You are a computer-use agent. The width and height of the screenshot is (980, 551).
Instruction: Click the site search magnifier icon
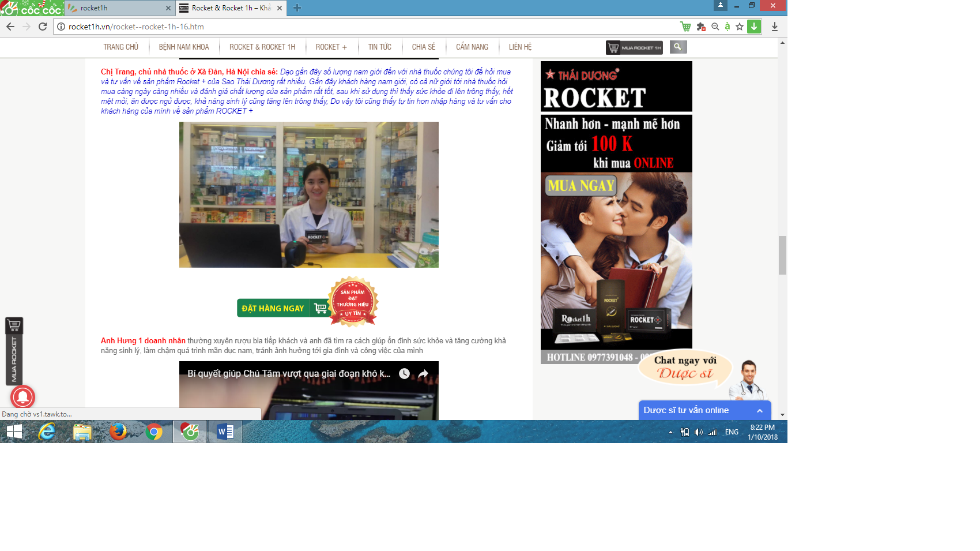pos(678,47)
